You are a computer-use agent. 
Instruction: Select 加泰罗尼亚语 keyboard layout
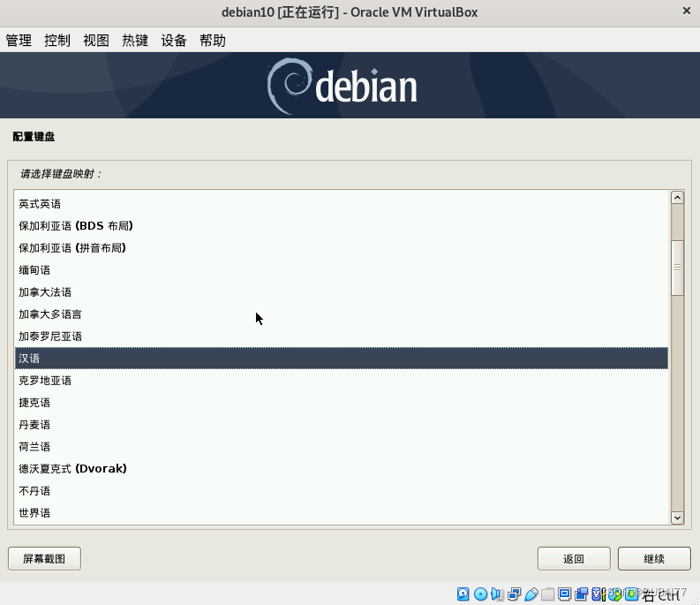342,337
